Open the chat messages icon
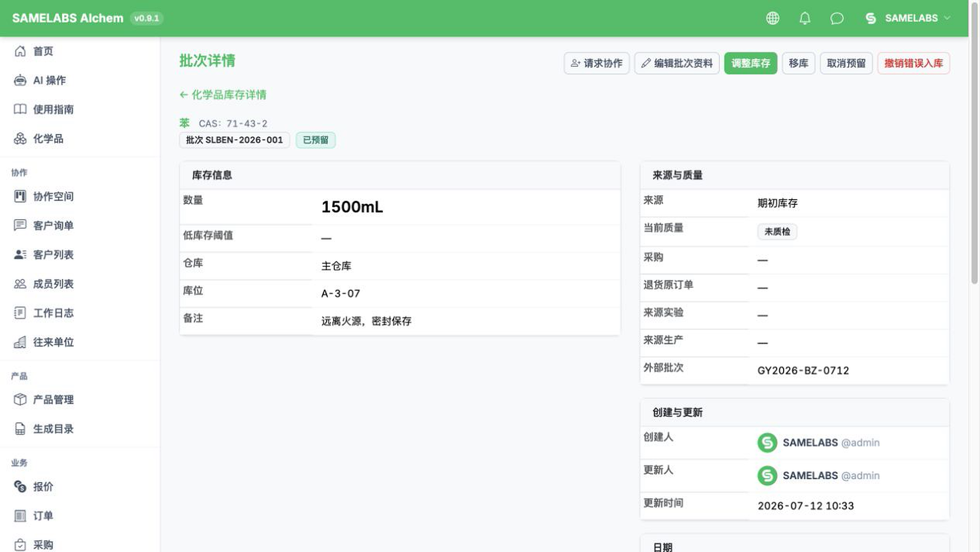Viewport: 980px width, 552px height. click(x=837, y=18)
